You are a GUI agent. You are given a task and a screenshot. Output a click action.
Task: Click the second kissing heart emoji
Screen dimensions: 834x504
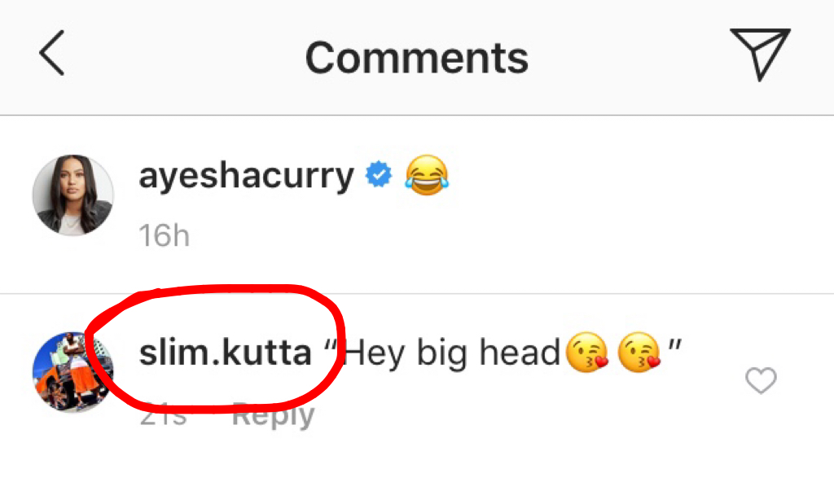tap(639, 352)
